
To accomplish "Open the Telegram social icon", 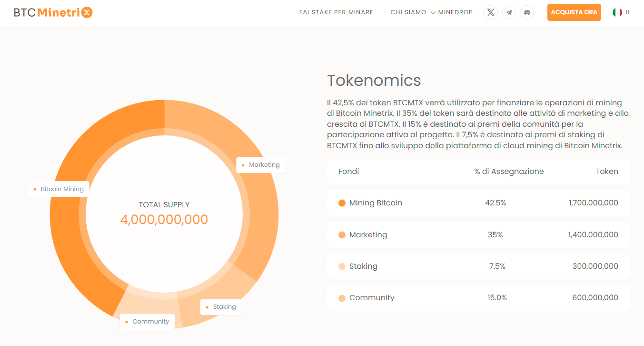I will point(509,12).
